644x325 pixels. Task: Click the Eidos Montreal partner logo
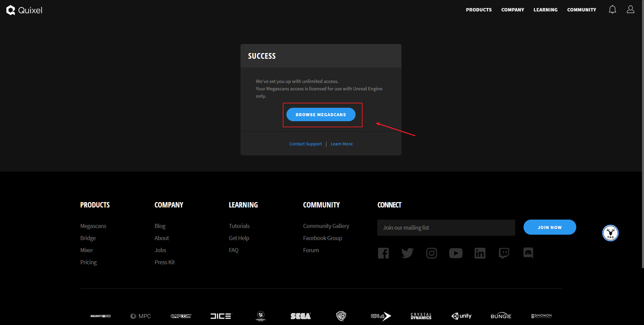click(381, 316)
